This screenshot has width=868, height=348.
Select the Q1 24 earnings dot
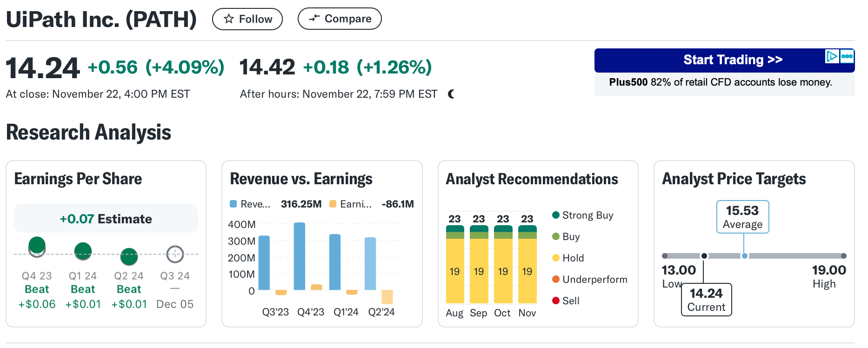coord(83,251)
